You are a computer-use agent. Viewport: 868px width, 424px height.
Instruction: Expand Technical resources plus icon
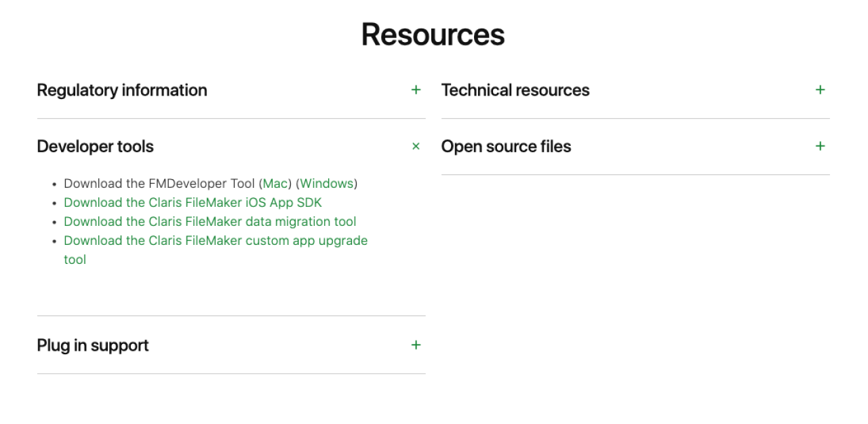click(x=820, y=90)
